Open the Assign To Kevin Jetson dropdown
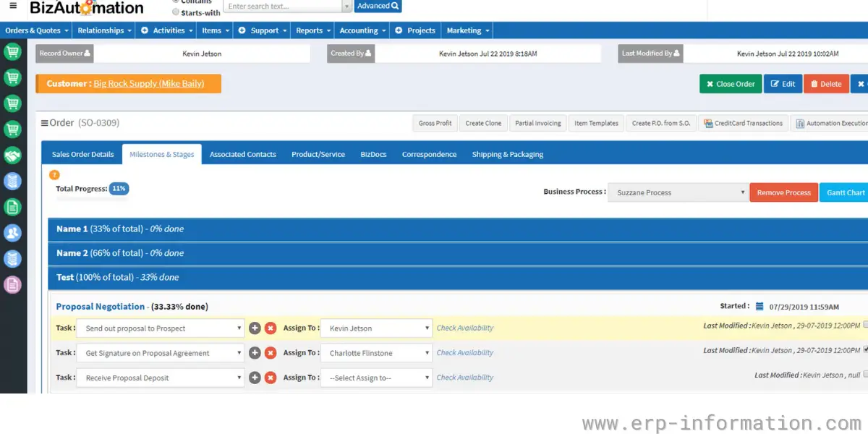This screenshot has height=434, width=868. click(x=376, y=328)
